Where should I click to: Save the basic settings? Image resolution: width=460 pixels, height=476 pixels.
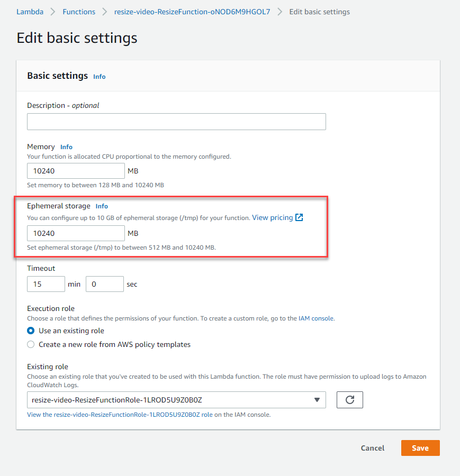pos(420,448)
